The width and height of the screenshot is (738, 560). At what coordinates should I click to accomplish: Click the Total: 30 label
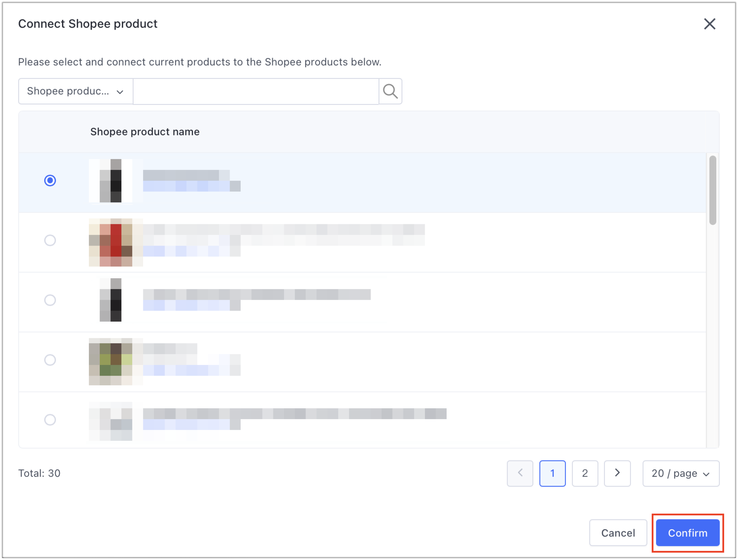[x=39, y=473]
